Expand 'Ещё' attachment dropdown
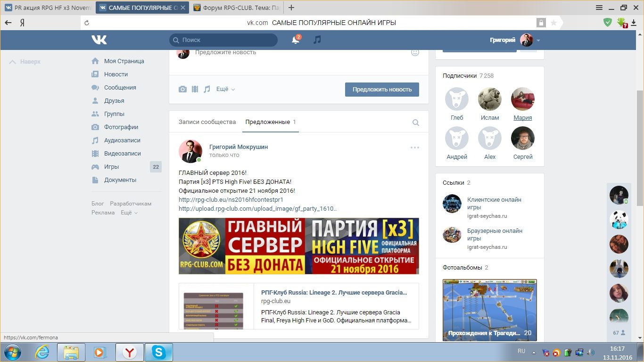The image size is (644, 362). point(225,89)
